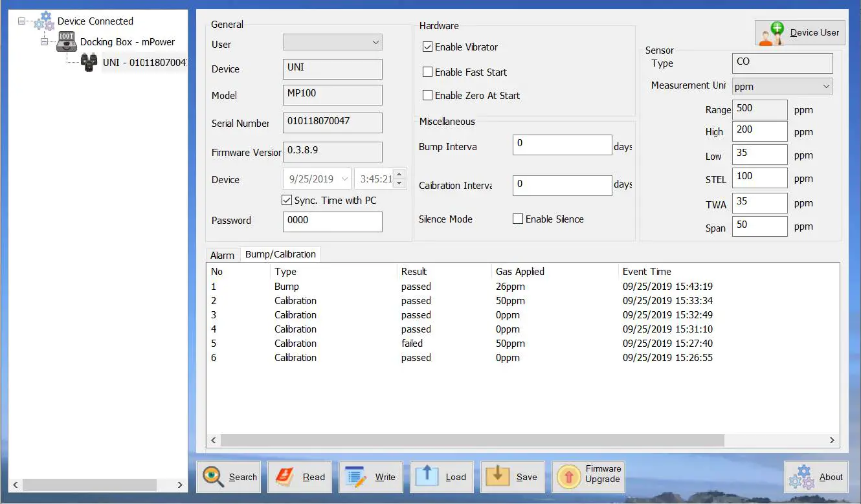Click the horizontal scrollbar in event log
The width and height of the screenshot is (861, 504).
[x=471, y=440]
